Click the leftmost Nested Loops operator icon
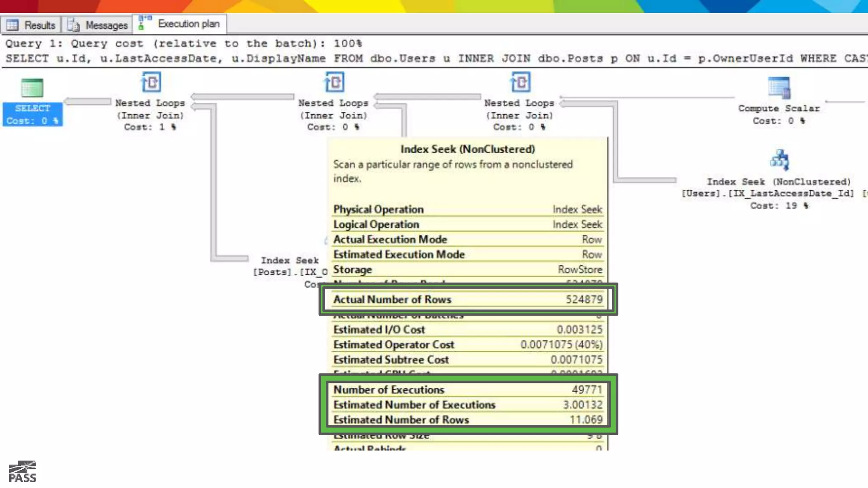The image size is (868, 488). 151,82
